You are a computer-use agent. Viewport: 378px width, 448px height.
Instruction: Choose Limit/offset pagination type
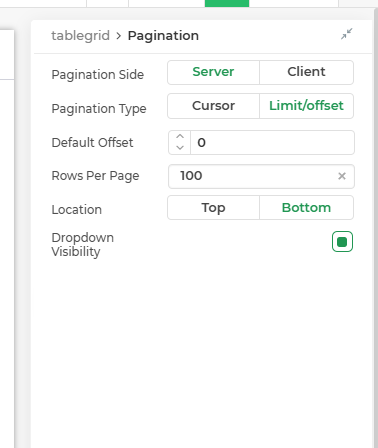pyautogui.click(x=306, y=106)
